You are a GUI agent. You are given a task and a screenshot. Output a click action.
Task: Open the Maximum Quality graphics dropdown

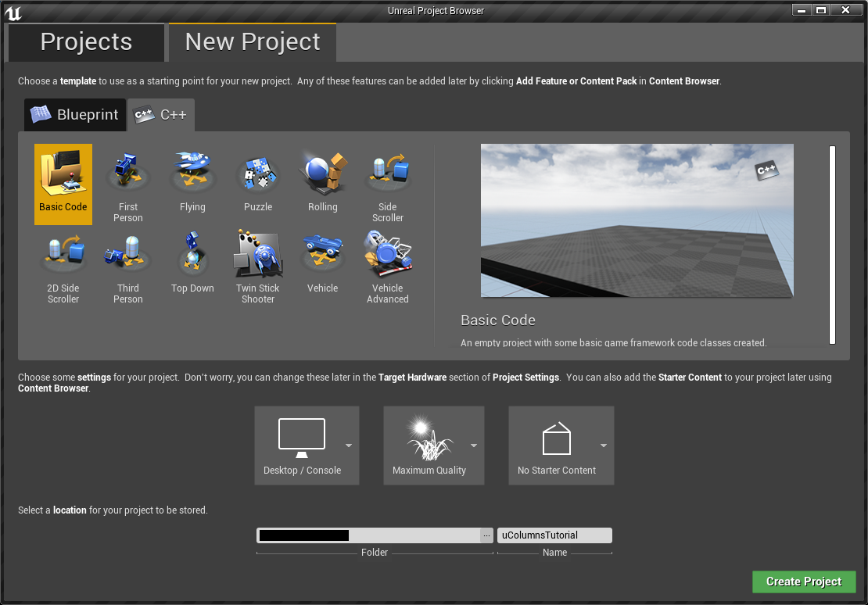(434, 446)
